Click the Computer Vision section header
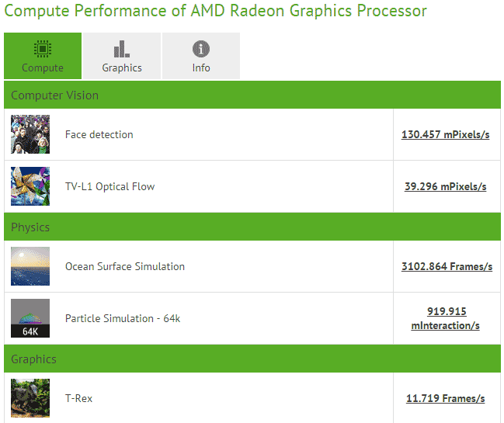Screen dimensions: 504x423 (x=54, y=95)
